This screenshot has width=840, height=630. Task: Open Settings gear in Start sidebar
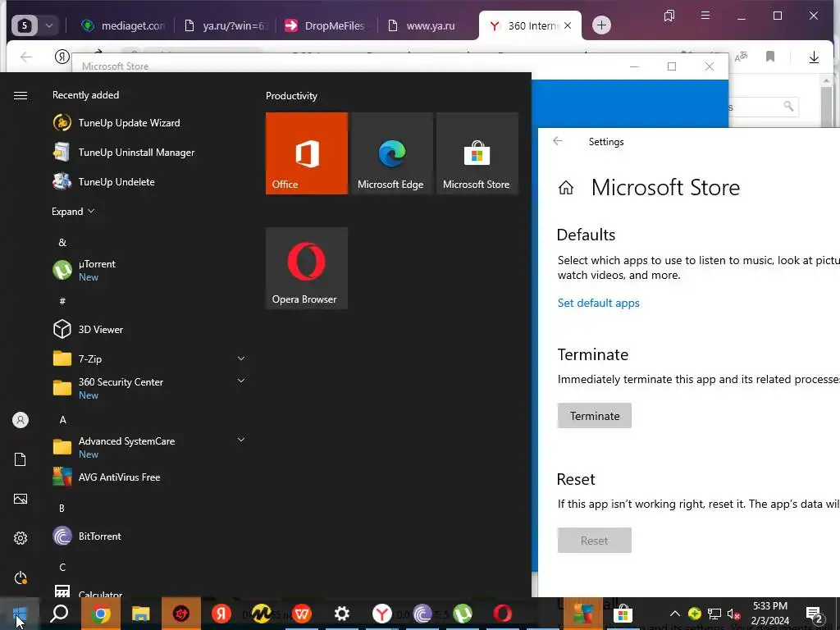(21, 538)
